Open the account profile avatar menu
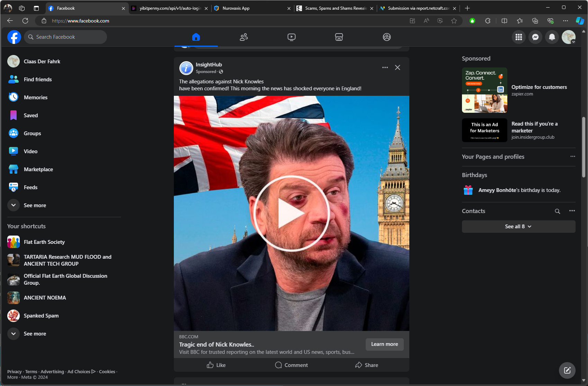This screenshot has height=386, width=588. pyautogui.click(x=569, y=37)
